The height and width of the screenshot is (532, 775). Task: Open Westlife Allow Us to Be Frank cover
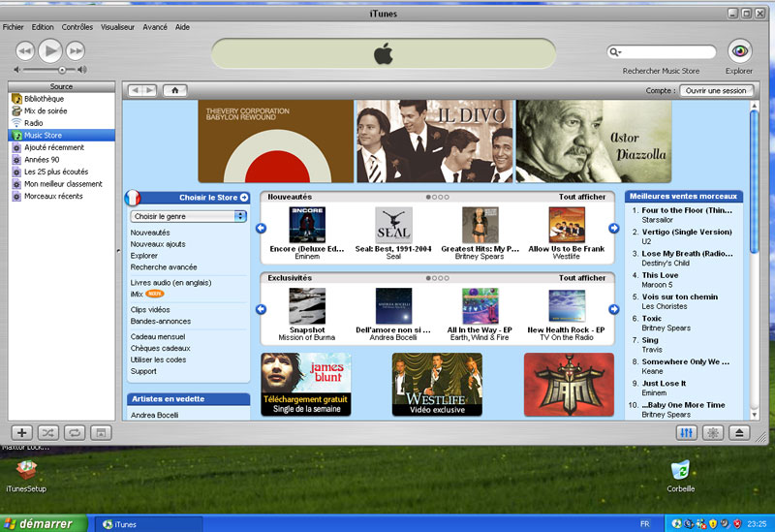[567, 225]
